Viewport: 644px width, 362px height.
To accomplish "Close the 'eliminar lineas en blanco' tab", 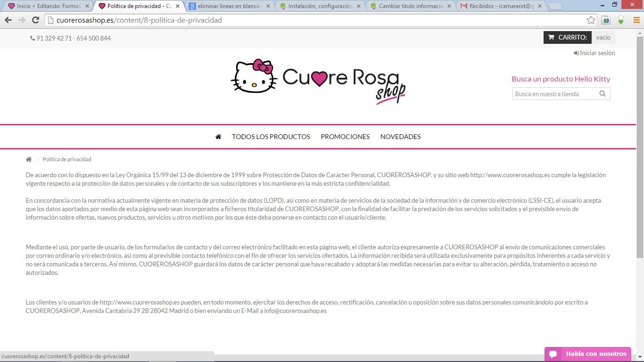I will click(x=268, y=6).
